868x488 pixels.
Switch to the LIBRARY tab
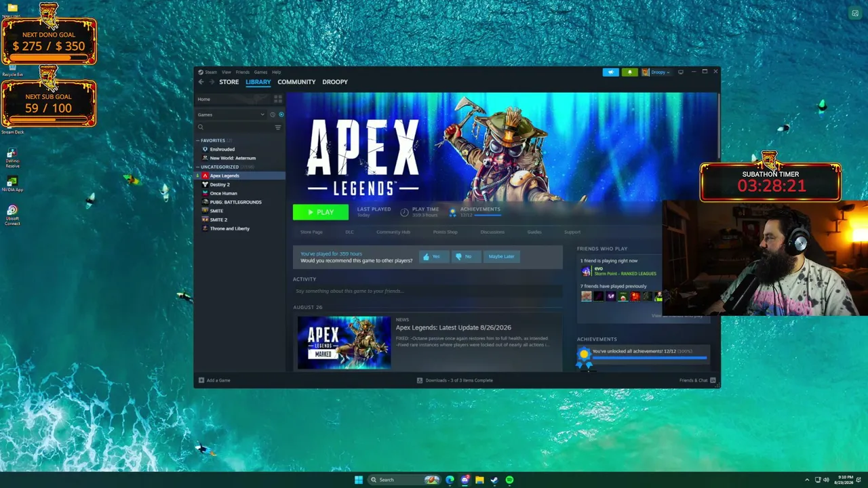258,82
